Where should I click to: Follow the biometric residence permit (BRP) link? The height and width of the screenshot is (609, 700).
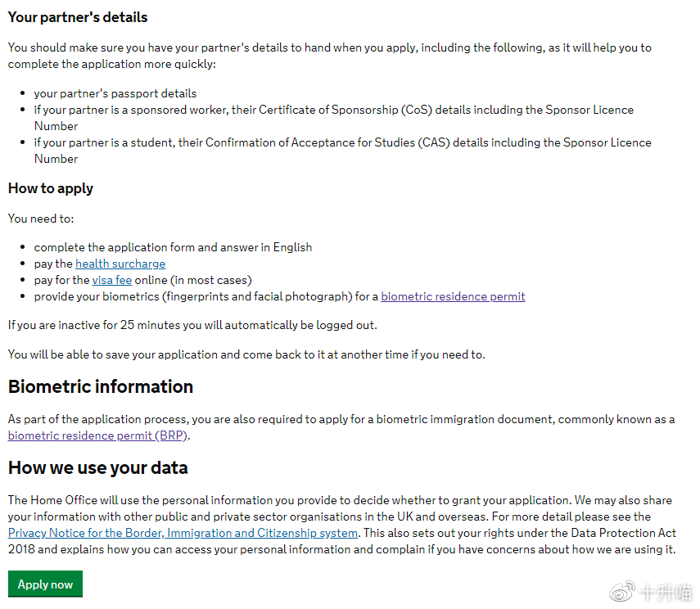98,435
